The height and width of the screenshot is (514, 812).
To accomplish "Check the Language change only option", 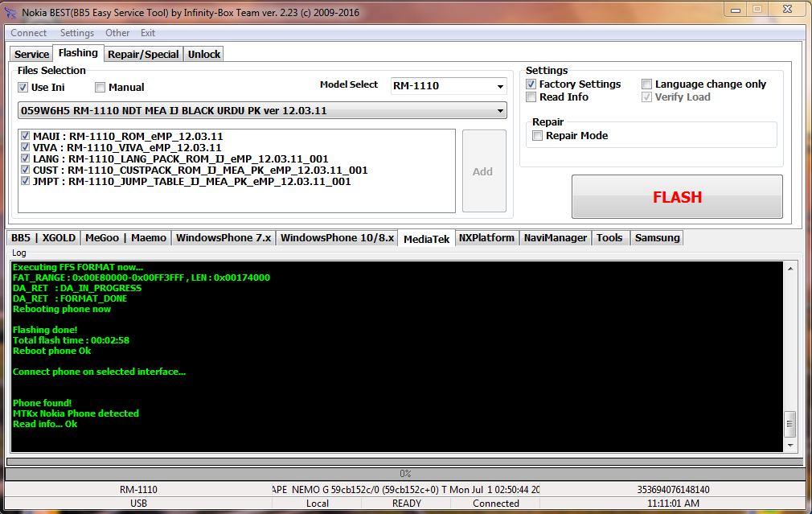I will pos(647,84).
